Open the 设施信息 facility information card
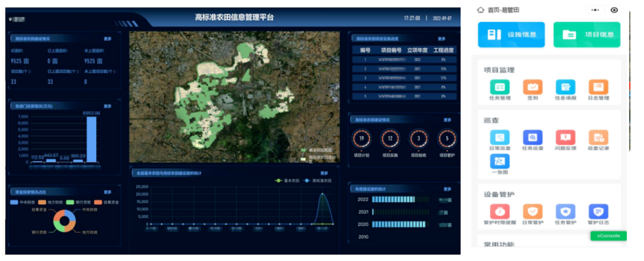Screen dimensions: 644x261 coord(511,34)
